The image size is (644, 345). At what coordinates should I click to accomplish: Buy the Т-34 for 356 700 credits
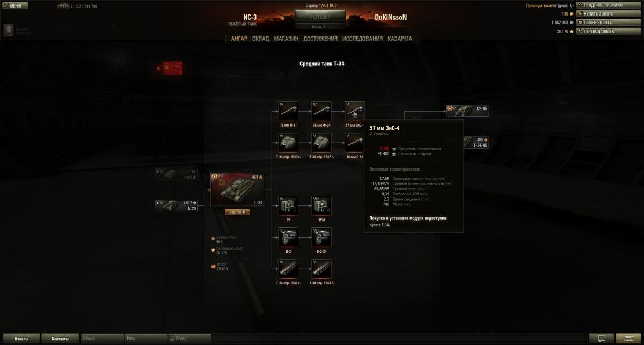click(237, 212)
